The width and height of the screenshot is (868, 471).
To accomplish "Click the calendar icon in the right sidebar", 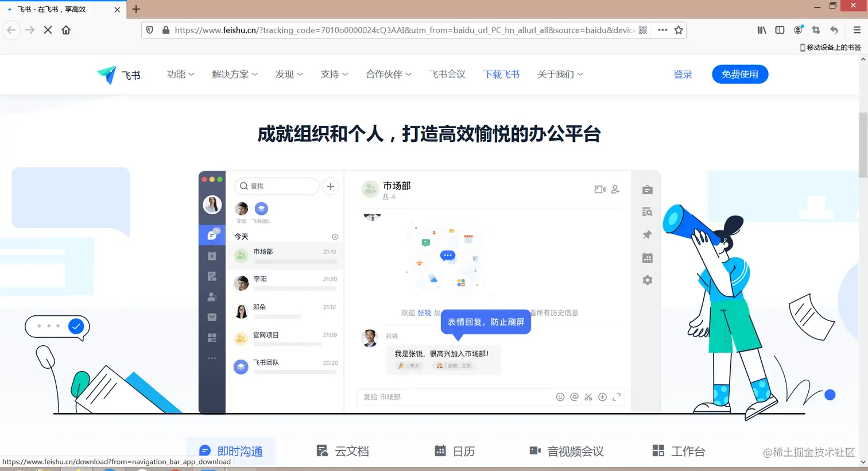I will click(x=647, y=258).
